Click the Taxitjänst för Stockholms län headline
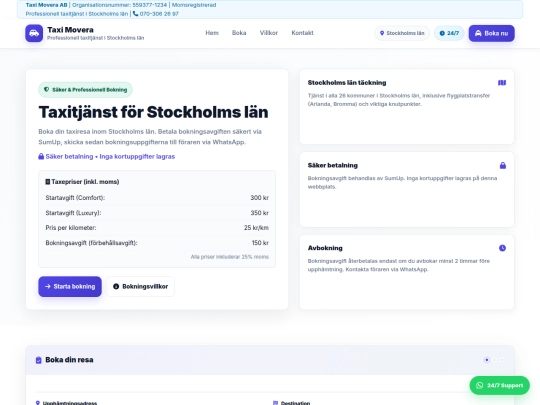540x405 pixels. click(153, 112)
